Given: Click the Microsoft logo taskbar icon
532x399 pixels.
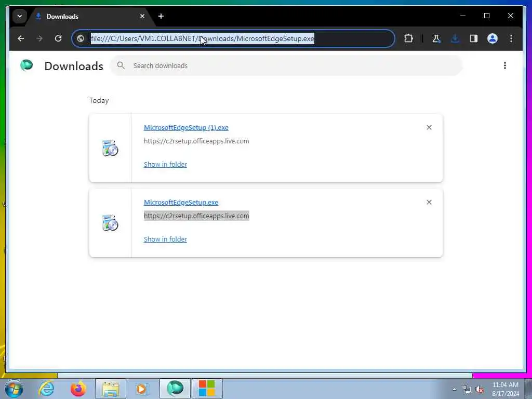Looking at the screenshot, I should (207, 389).
